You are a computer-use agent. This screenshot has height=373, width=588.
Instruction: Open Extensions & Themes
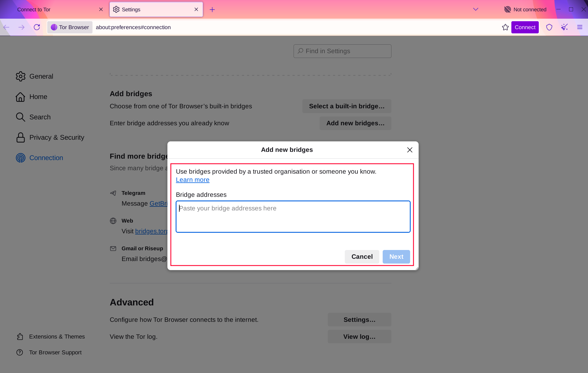51,337
